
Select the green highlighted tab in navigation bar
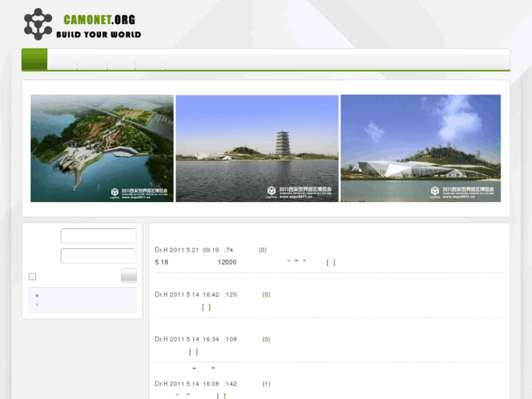pyautogui.click(x=34, y=59)
